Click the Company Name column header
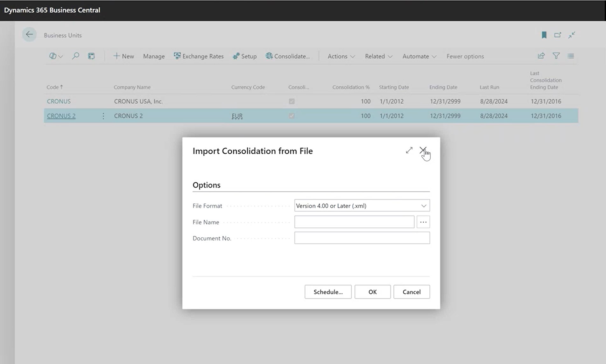606x364 pixels. pyautogui.click(x=132, y=87)
